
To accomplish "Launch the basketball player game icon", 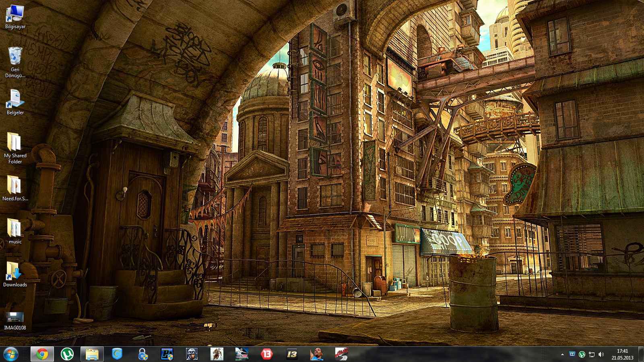I will 317,354.
